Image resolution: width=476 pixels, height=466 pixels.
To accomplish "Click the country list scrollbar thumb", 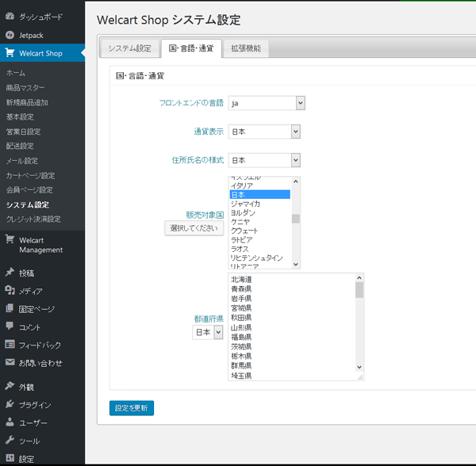I will [x=296, y=219].
